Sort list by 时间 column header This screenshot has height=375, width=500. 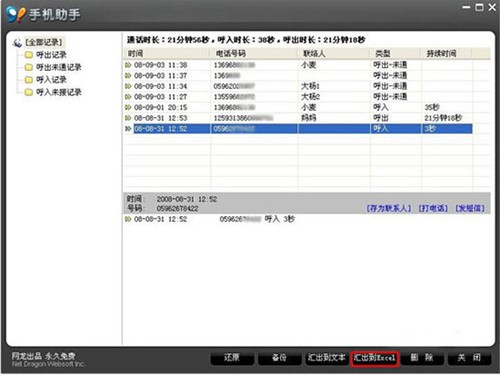pyautogui.click(x=167, y=53)
